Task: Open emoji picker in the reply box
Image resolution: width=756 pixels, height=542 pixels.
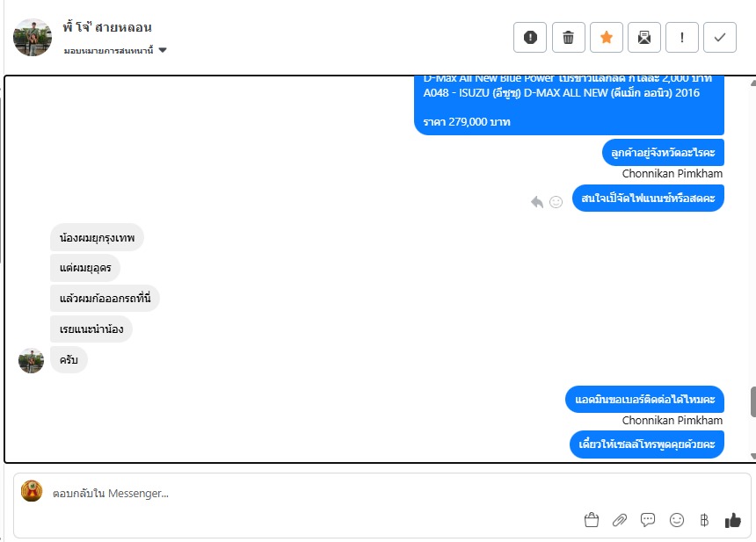Action: [677, 520]
